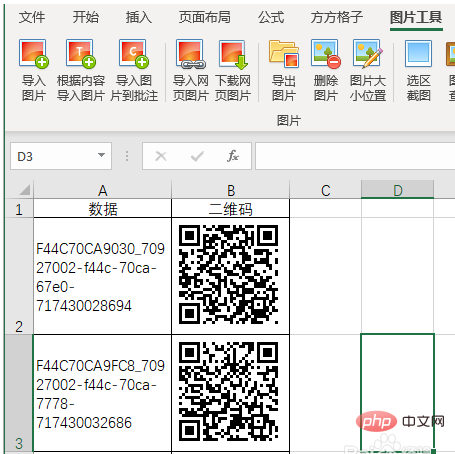Select column B header
Screen dimensions: 455x454
[x=230, y=190]
